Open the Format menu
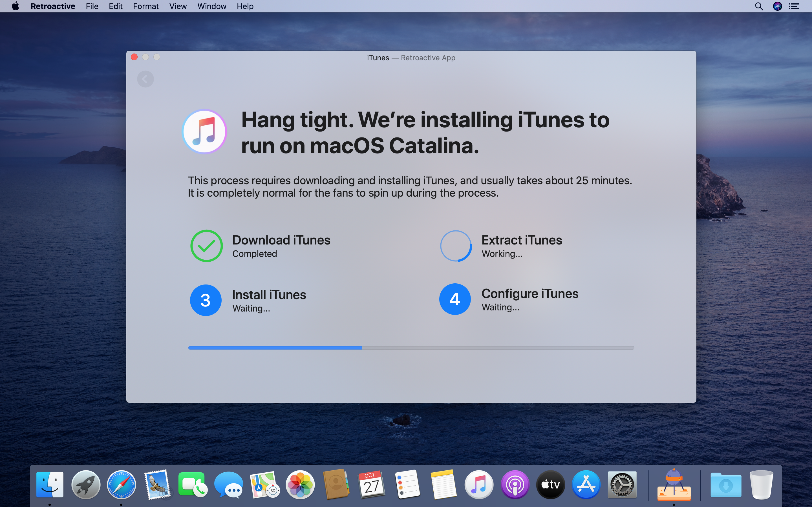The width and height of the screenshot is (812, 507). [145, 6]
